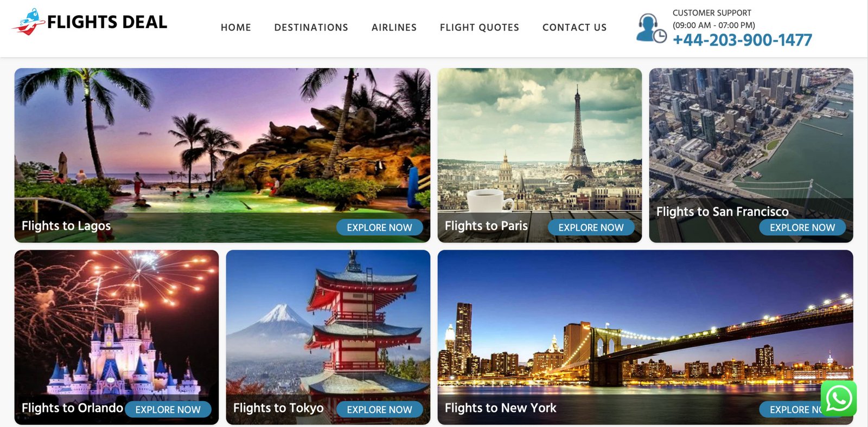Click Explore Now for Orlando flights
Image resolution: width=868 pixels, height=427 pixels.
coord(168,410)
